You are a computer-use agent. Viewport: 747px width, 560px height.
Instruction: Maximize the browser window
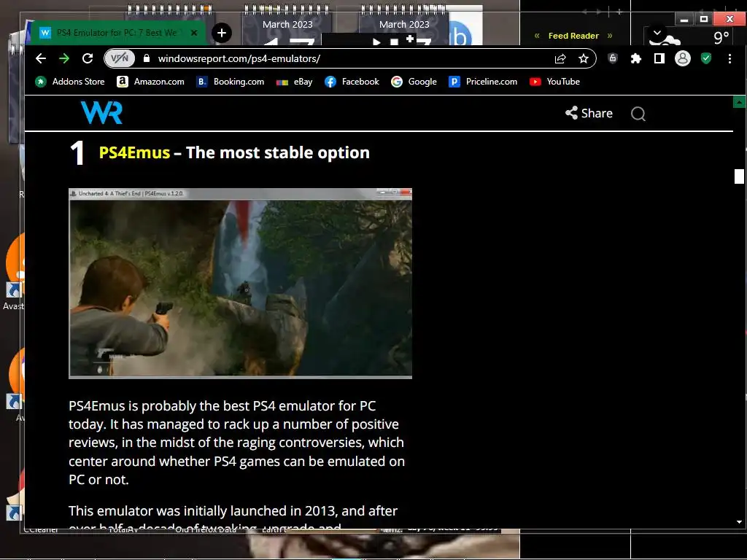tap(704, 19)
